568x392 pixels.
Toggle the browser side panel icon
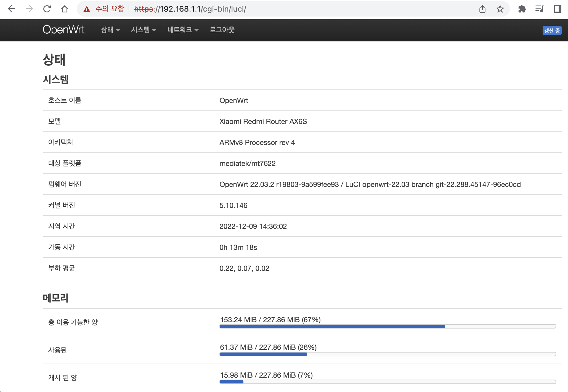pos(557,9)
